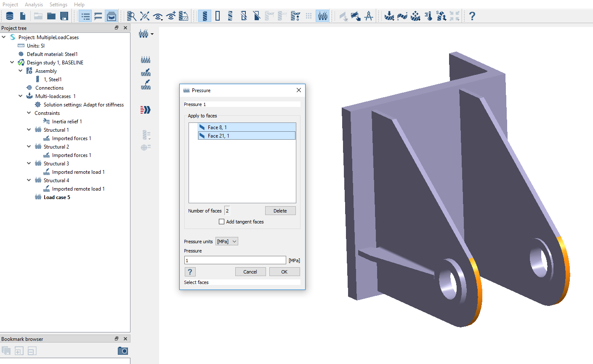Click the thermometer thermal load icon
593x364 pixels.
click(x=428, y=16)
